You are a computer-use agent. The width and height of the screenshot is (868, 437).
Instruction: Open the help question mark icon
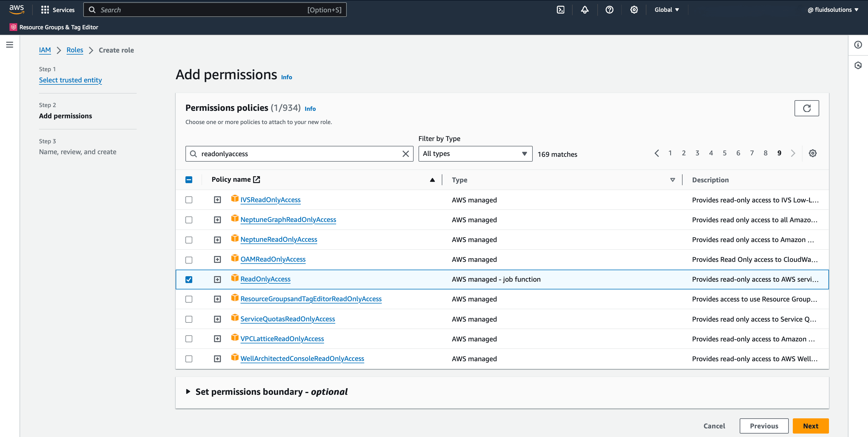tap(609, 10)
